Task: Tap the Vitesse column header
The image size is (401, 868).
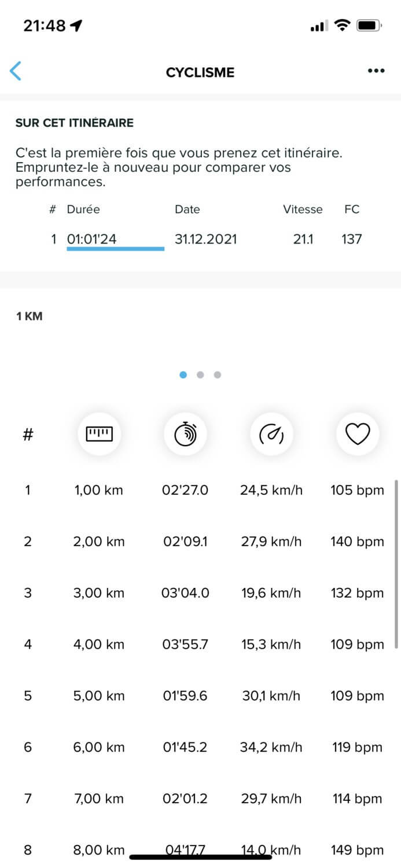Action: (x=303, y=209)
